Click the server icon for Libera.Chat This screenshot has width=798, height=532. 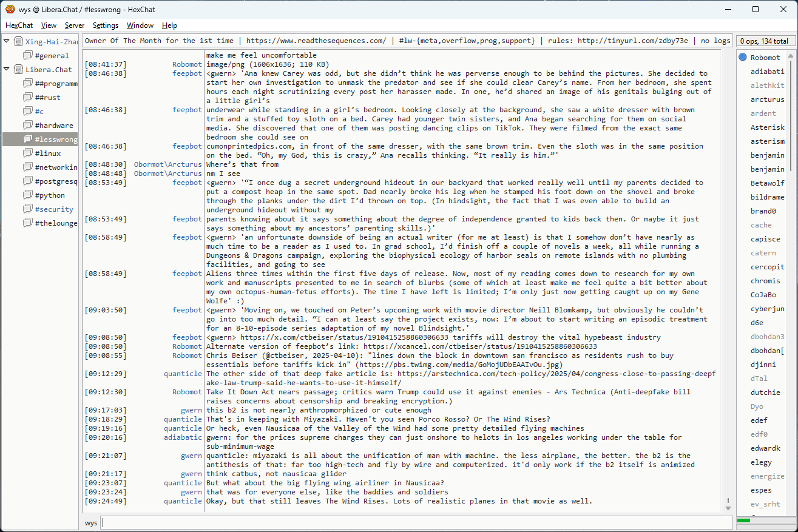pyautogui.click(x=18, y=70)
